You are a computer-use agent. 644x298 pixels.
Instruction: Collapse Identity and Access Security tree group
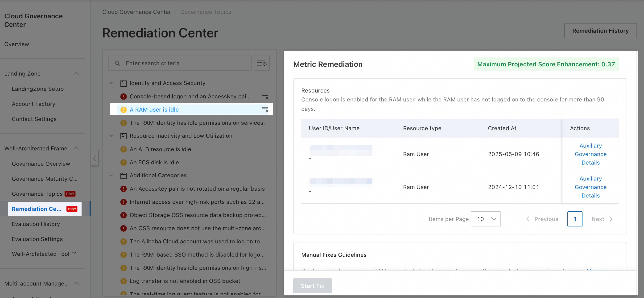point(111,83)
